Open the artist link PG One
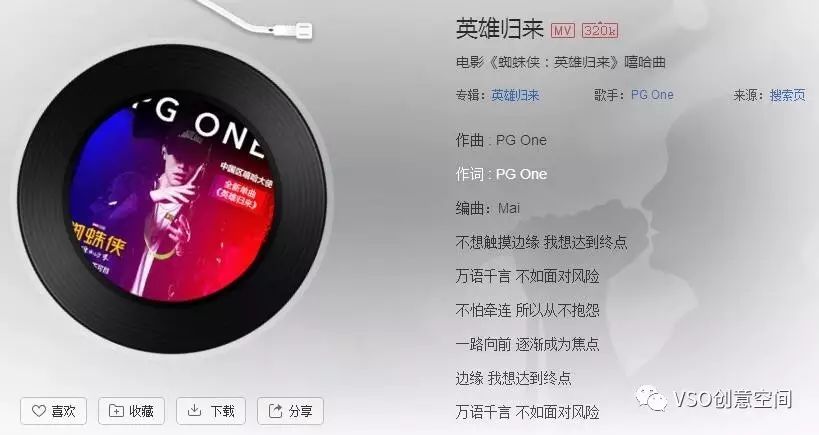Image resolution: width=819 pixels, height=435 pixels. pyautogui.click(x=652, y=95)
